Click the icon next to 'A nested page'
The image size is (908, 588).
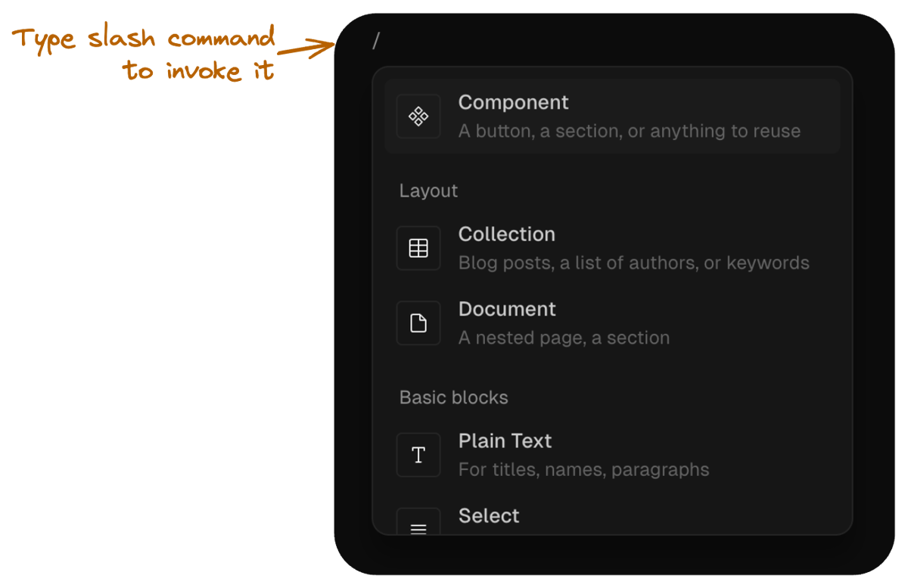418,322
